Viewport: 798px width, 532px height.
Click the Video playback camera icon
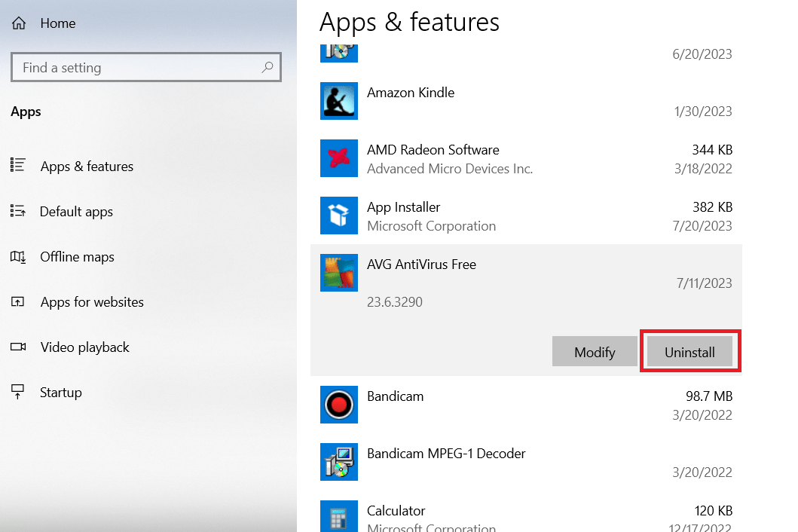click(18, 347)
